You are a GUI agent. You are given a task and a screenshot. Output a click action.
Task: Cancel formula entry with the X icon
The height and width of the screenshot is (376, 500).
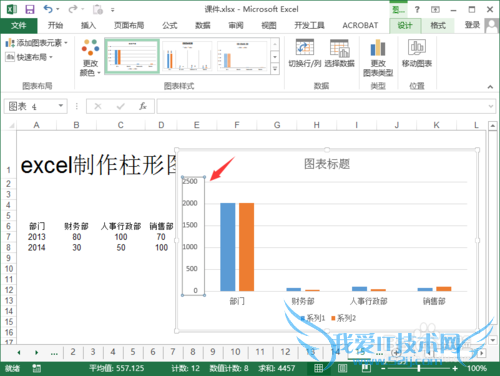(x=98, y=106)
